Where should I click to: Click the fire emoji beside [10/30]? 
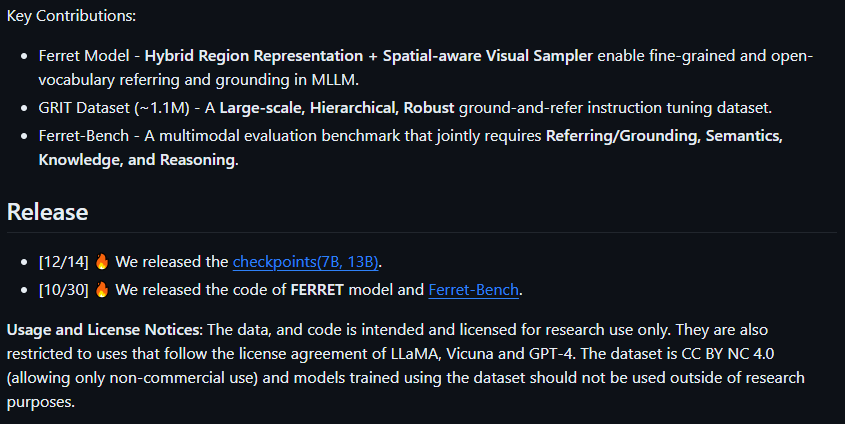pos(101,290)
